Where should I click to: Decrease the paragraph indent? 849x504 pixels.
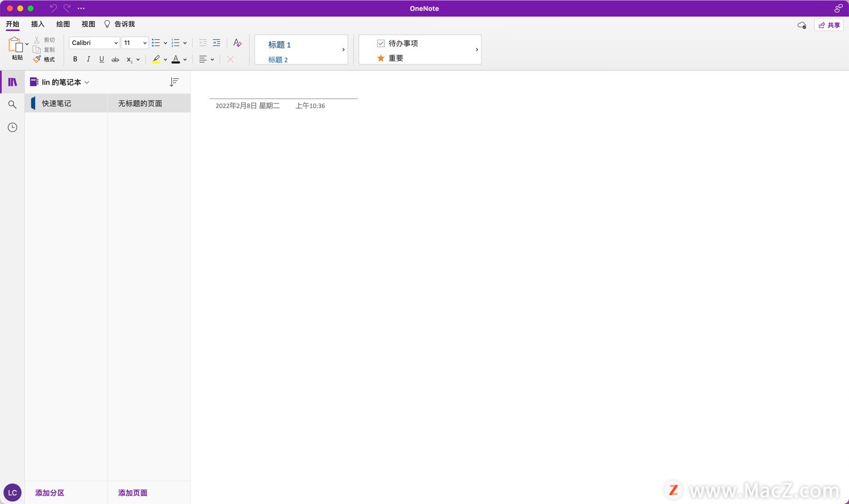coord(203,43)
